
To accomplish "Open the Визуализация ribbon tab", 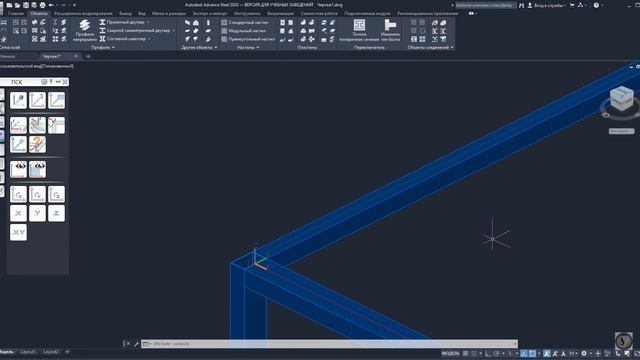I will [x=280, y=13].
